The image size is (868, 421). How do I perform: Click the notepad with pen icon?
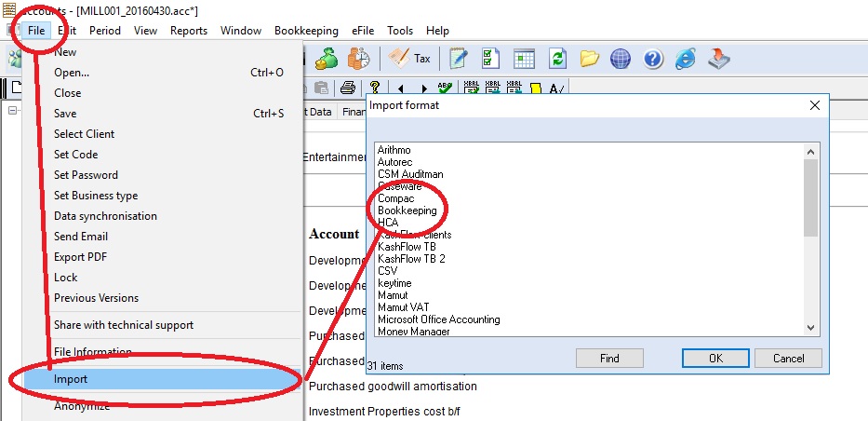[x=459, y=58]
